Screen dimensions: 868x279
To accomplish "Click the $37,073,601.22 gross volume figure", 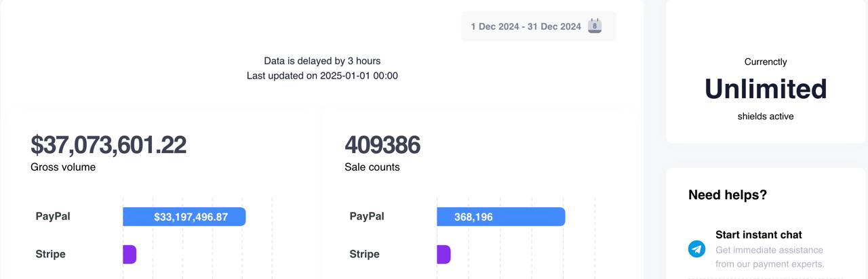I will [108, 145].
